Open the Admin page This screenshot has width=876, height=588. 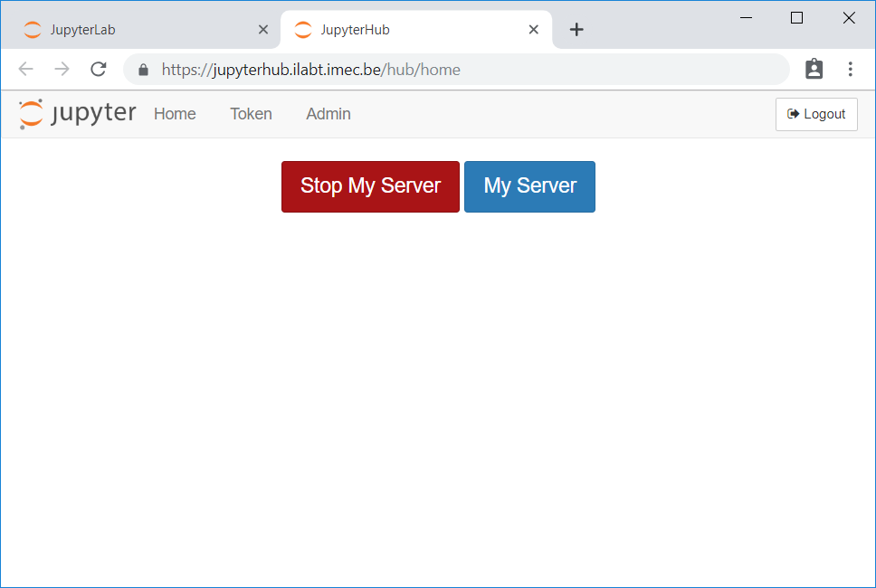click(328, 114)
